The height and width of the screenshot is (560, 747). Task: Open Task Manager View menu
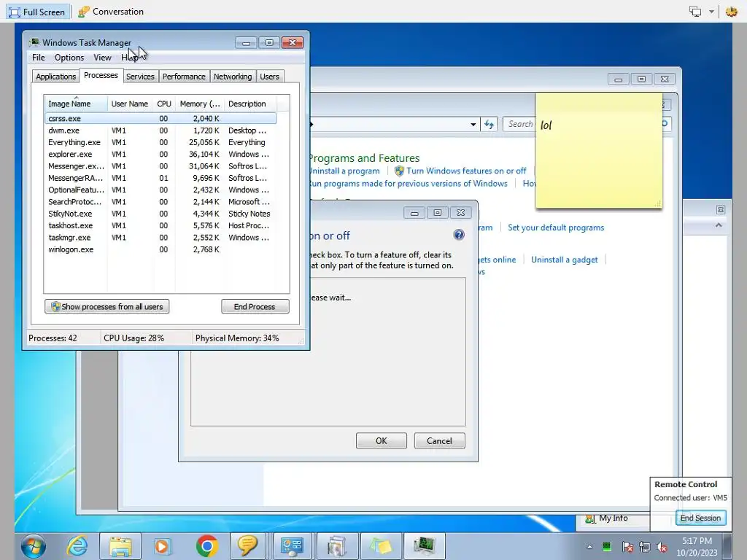pos(102,58)
